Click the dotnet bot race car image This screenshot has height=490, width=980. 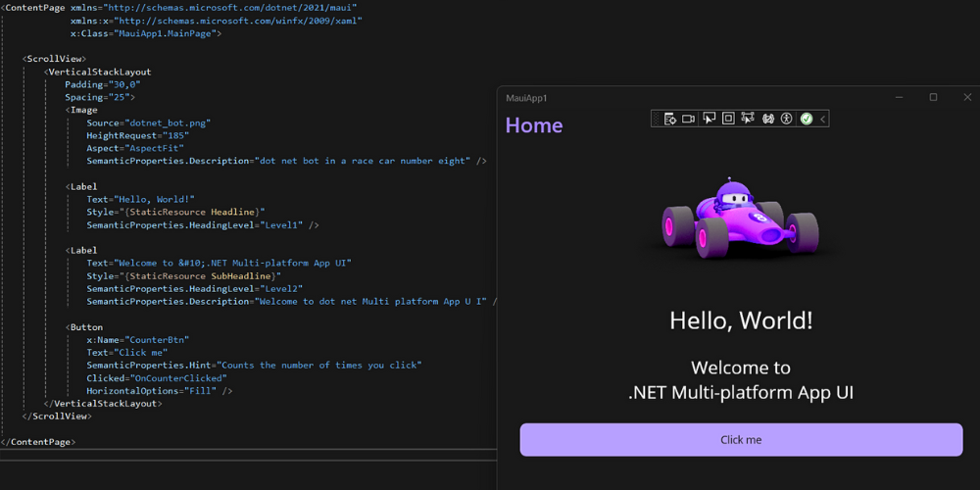[x=741, y=218]
